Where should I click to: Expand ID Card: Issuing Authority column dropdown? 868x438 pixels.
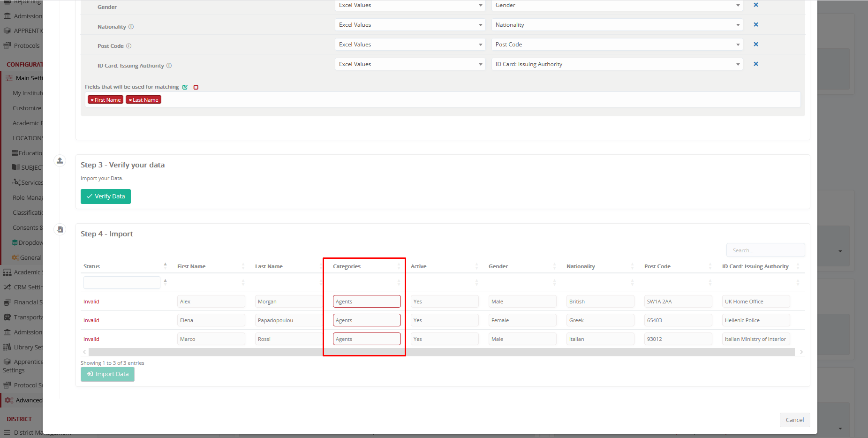pyautogui.click(x=617, y=64)
